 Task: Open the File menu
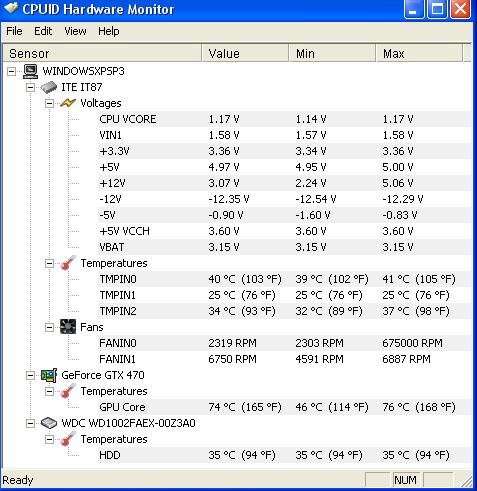click(14, 31)
